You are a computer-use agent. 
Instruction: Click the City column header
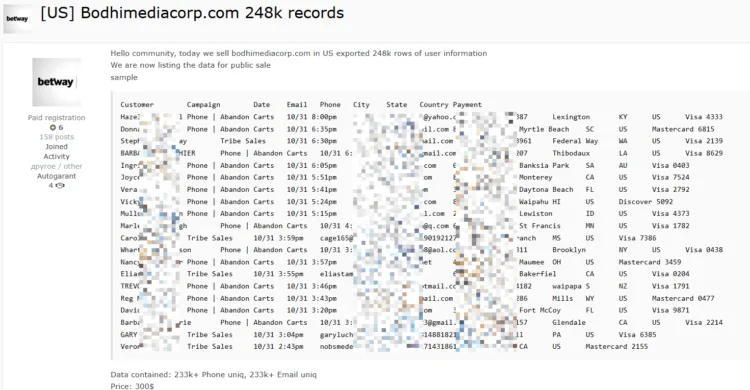pos(361,105)
